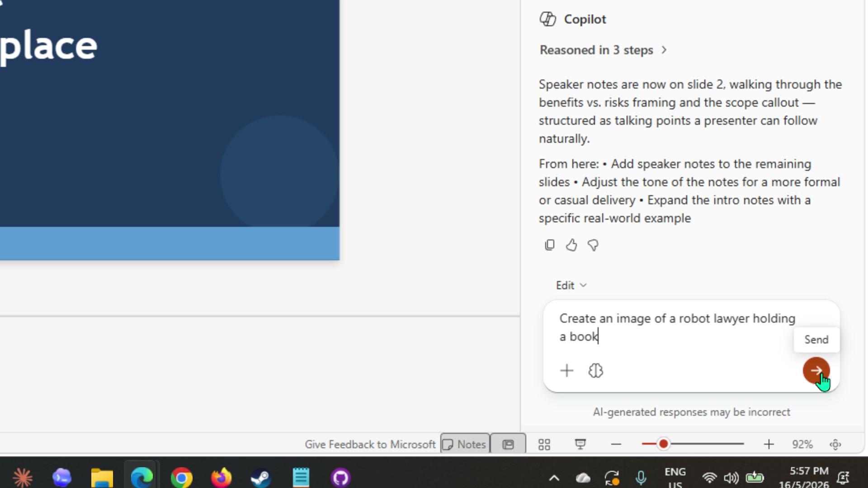Open OneDrive cloud tray icon
The image size is (868, 488).
point(583,478)
